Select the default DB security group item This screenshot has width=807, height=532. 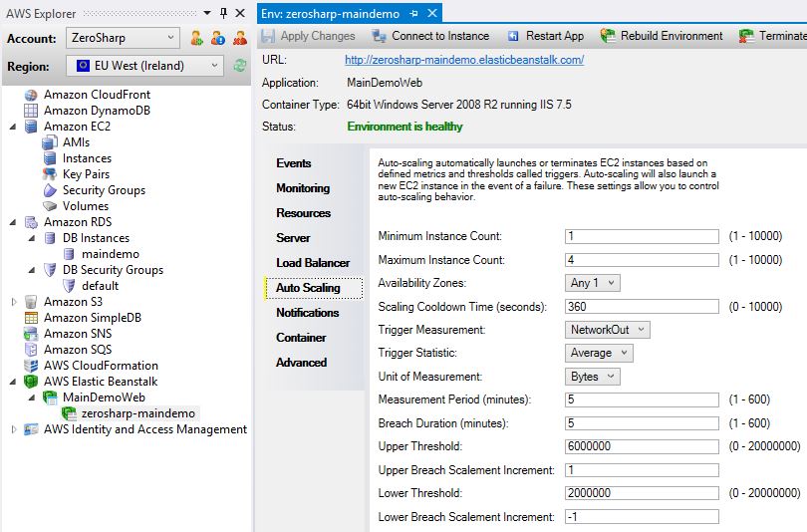pyautogui.click(x=100, y=286)
